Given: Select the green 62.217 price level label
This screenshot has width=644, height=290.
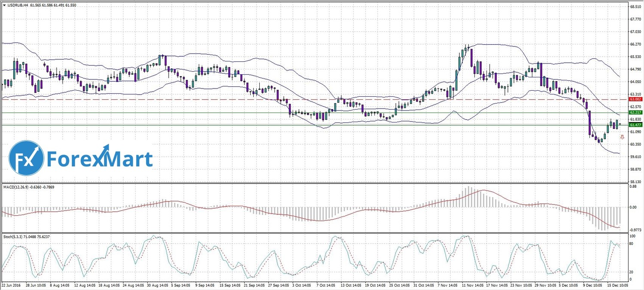Looking at the screenshot, I should pyautogui.click(x=635, y=113).
